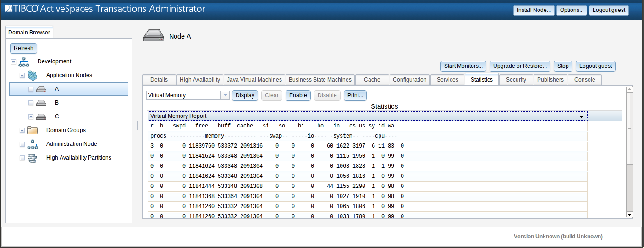This screenshot has height=248, width=644.
Task: Click the row with buff 533364
Action: pyautogui.click(x=367, y=197)
